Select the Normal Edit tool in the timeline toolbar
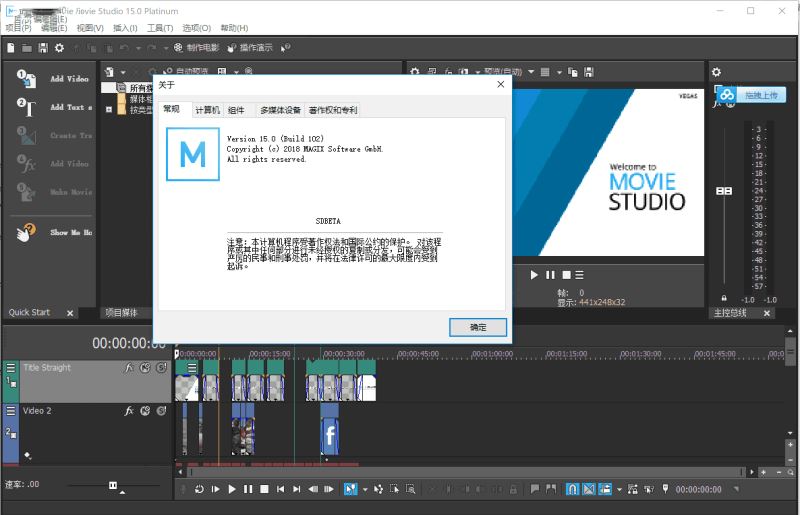 (x=351, y=489)
